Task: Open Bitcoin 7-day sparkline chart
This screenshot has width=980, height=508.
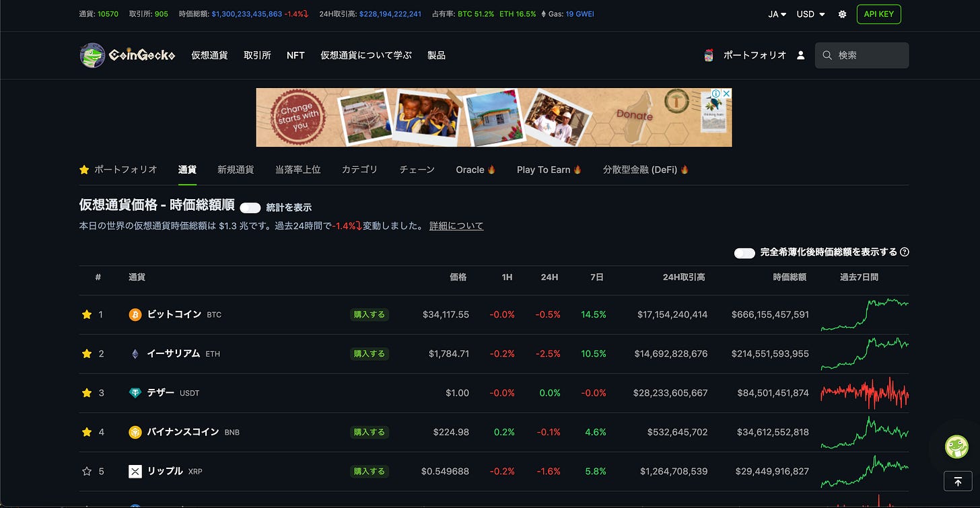Action: (864, 314)
